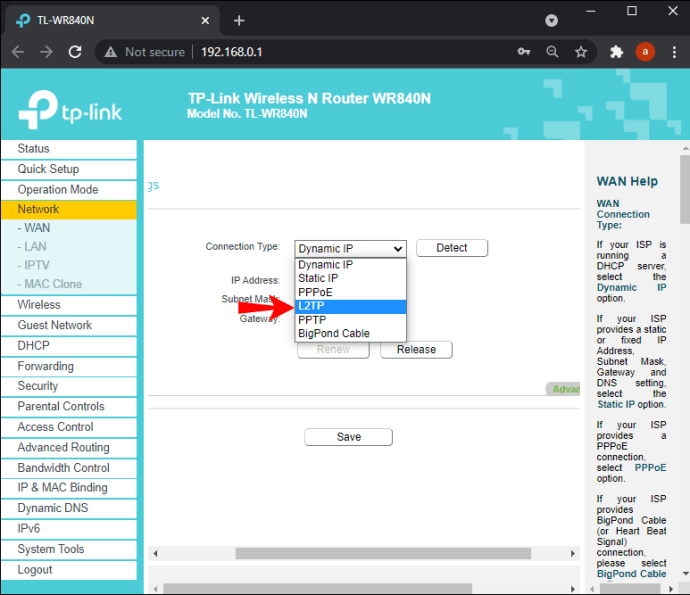Viewport: 690px width, 595px height.
Task: Click Static IP link in WAN Help
Action: [x=616, y=404]
